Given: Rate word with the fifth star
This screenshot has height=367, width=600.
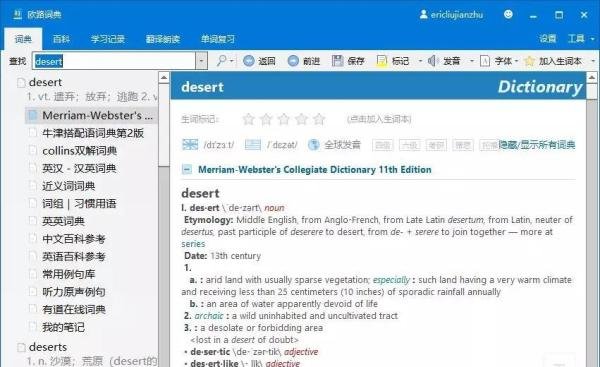Looking at the screenshot, I should tap(319, 119).
